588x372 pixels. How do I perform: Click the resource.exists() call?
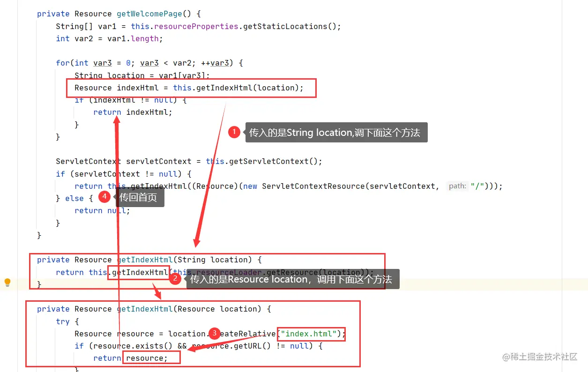133,346
